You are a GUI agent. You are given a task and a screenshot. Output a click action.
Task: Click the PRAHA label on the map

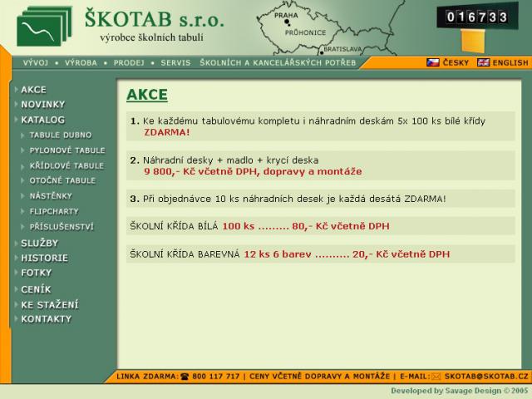[286, 15]
